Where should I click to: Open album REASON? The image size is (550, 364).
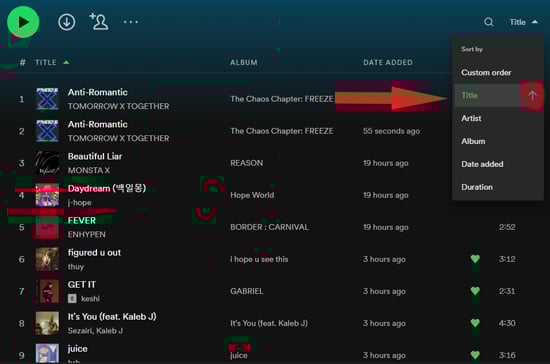click(x=247, y=163)
